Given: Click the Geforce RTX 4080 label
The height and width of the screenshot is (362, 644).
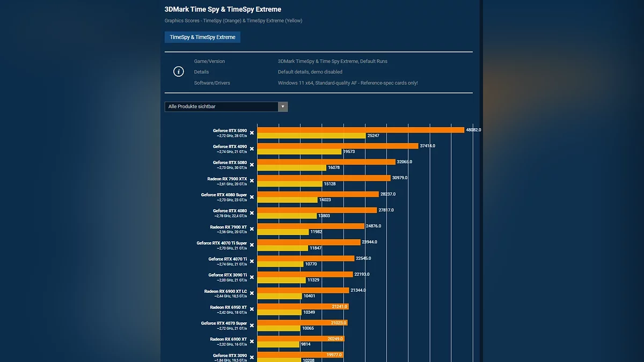Looking at the screenshot, I should click(x=230, y=211).
